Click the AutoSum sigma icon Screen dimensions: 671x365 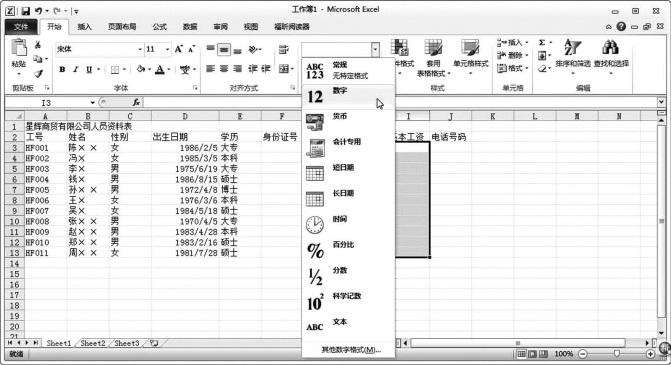click(x=542, y=42)
